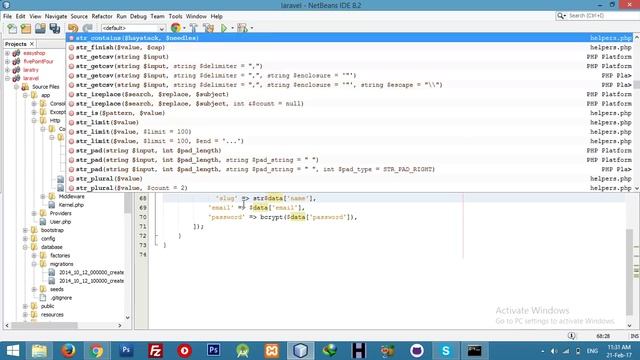Open Skype from the taskbar
The image size is (640, 360).
coord(445,351)
